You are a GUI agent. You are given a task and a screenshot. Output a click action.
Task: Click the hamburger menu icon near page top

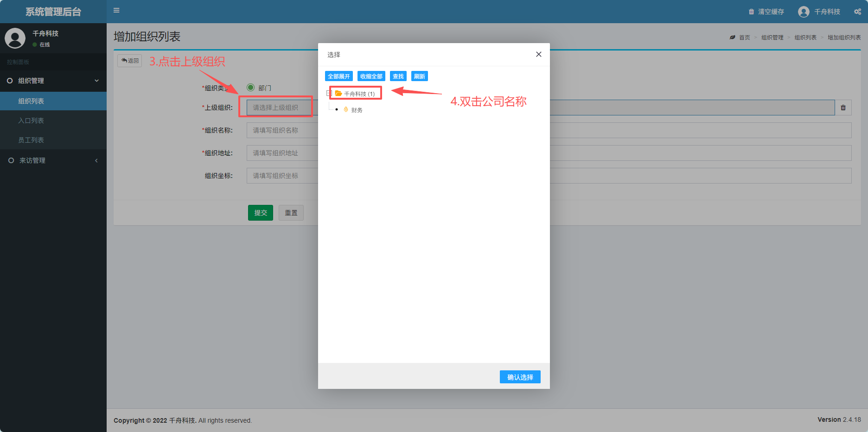tap(116, 10)
